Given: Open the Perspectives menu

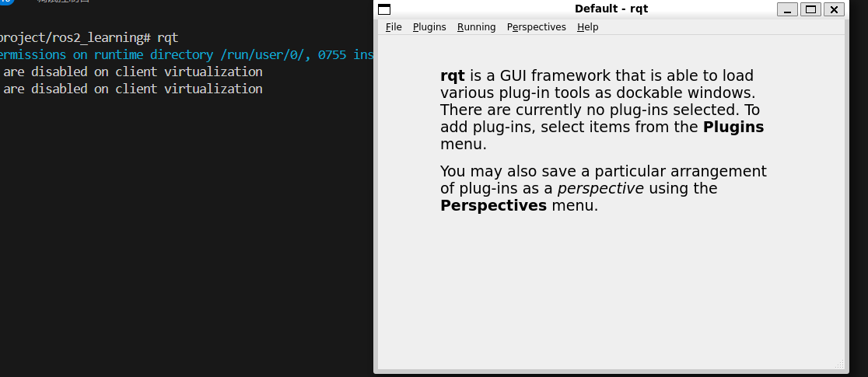Looking at the screenshot, I should 536,27.
